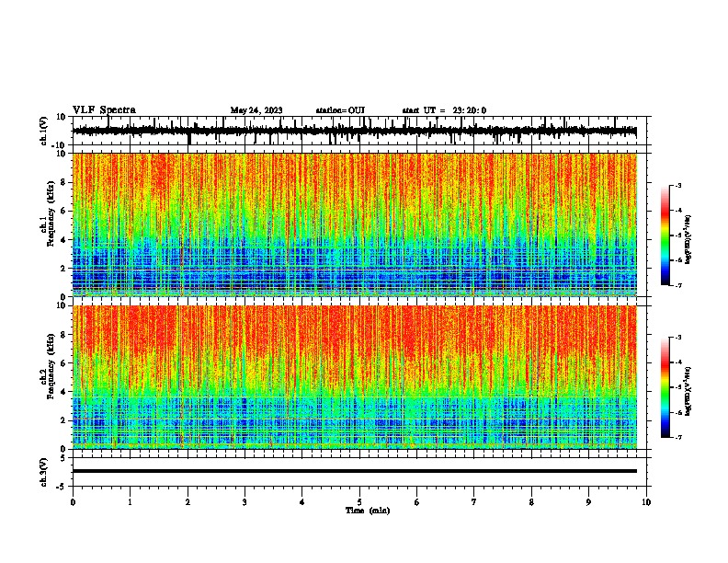The image size is (728, 563).
Task: Click the "-3" label on ch.1 color bar
Action: (677, 185)
